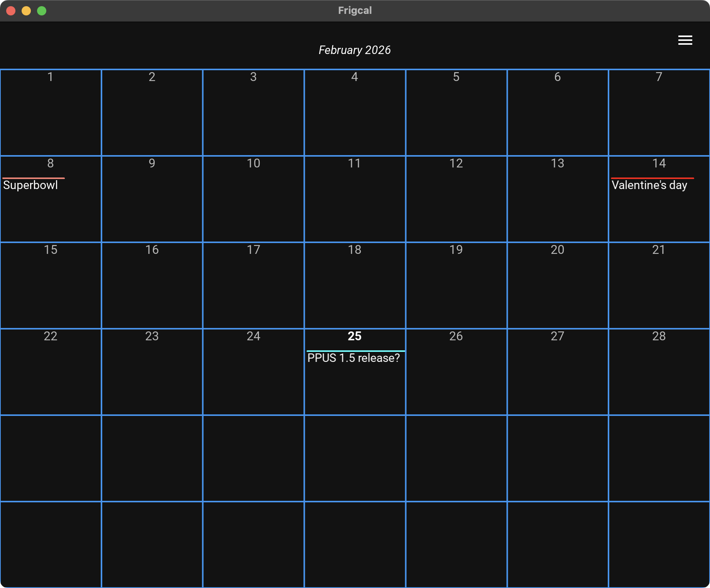The width and height of the screenshot is (710, 588).
Task: Click the day 4 cell
Action: pos(355,113)
